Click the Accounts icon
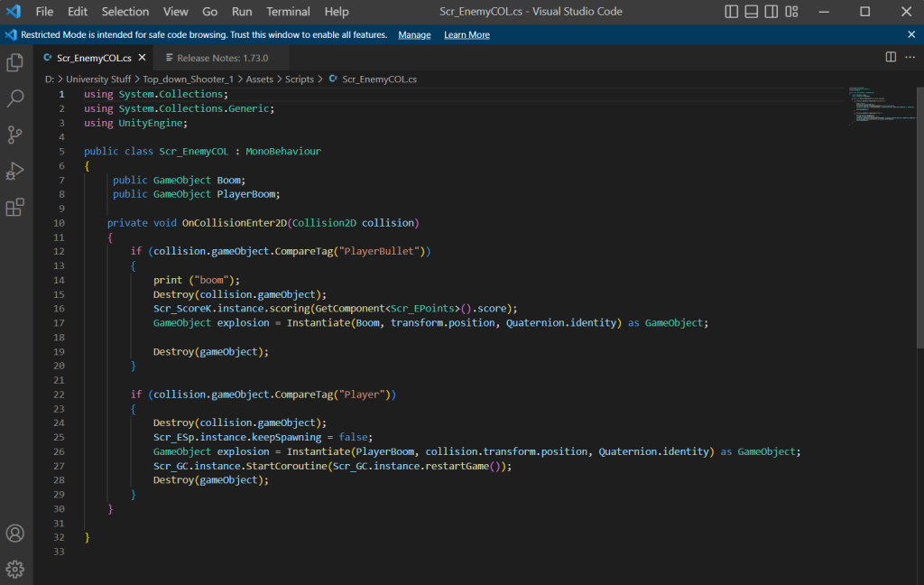The height and width of the screenshot is (585, 924). tap(15, 533)
